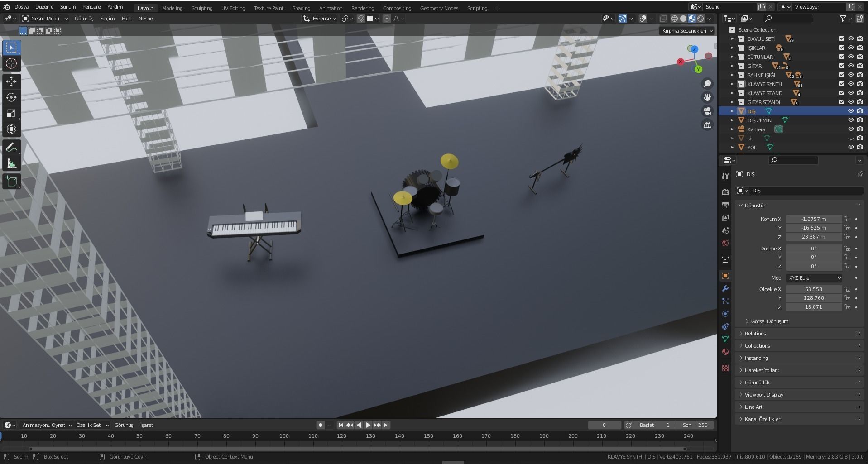Open the Nesne Modu mode dropdown

pyautogui.click(x=45, y=19)
